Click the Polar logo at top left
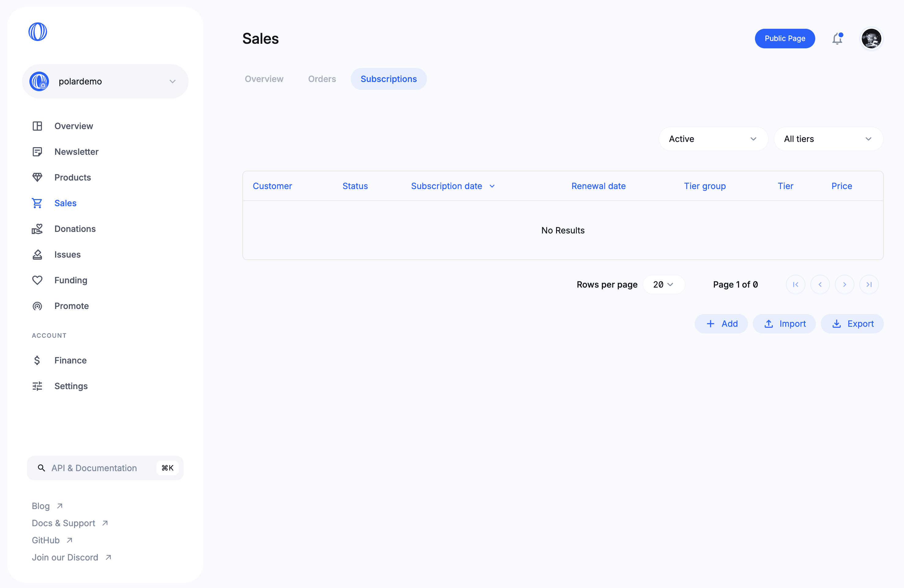This screenshot has width=904, height=588. [38, 32]
